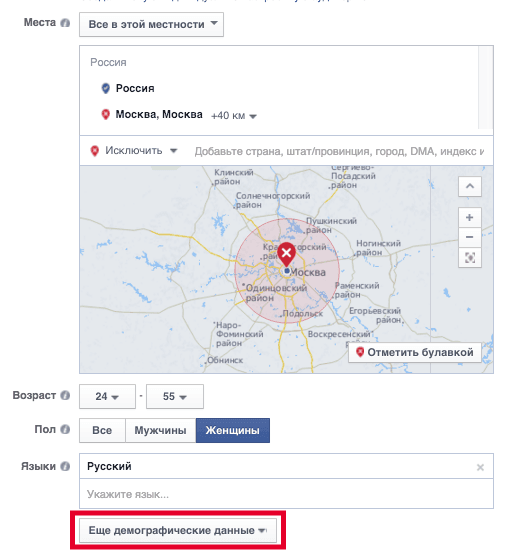The height and width of the screenshot is (556, 527).
Task: Click the info icon next to Языки
Action: click(x=65, y=466)
